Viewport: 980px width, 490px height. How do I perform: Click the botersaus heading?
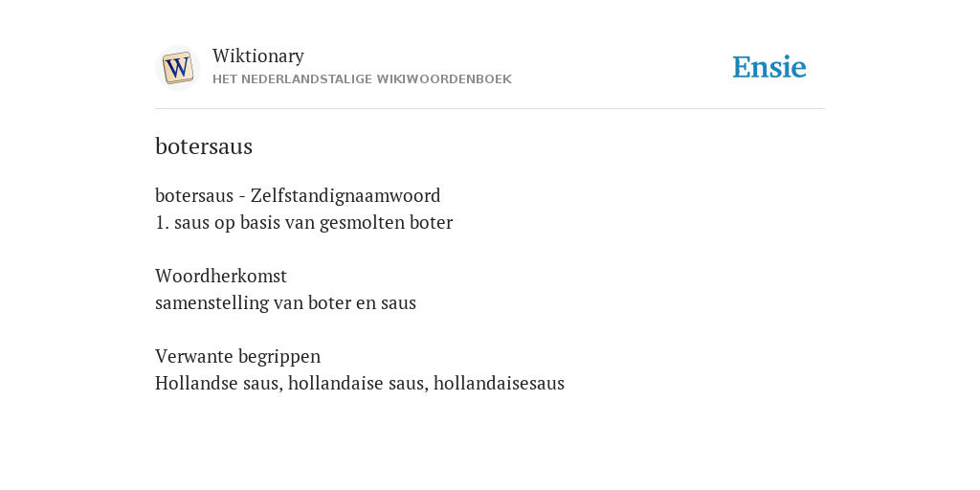[x=204, y=146]
